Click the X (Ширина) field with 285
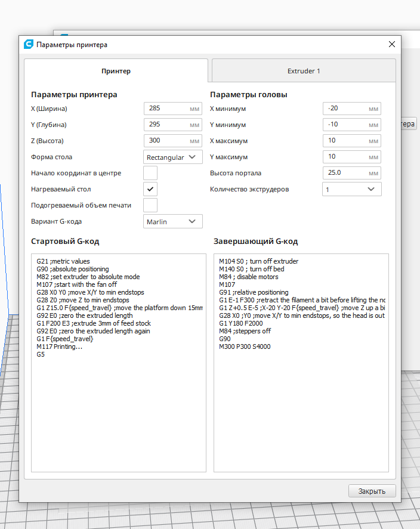 click(173, 109)
